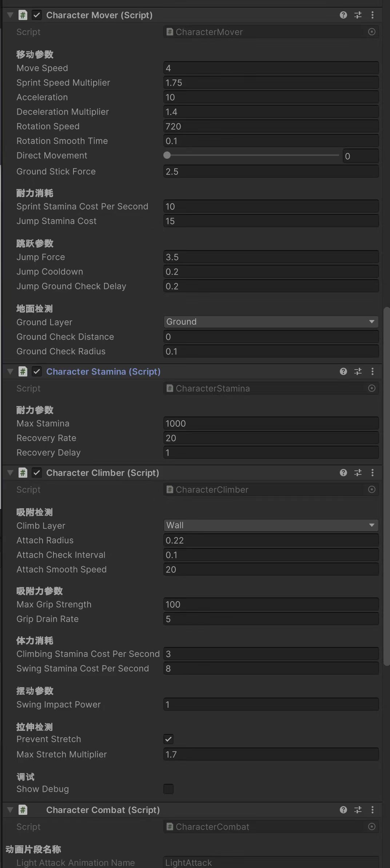Open the Ground Layer dropdown

tap(271, 322)
